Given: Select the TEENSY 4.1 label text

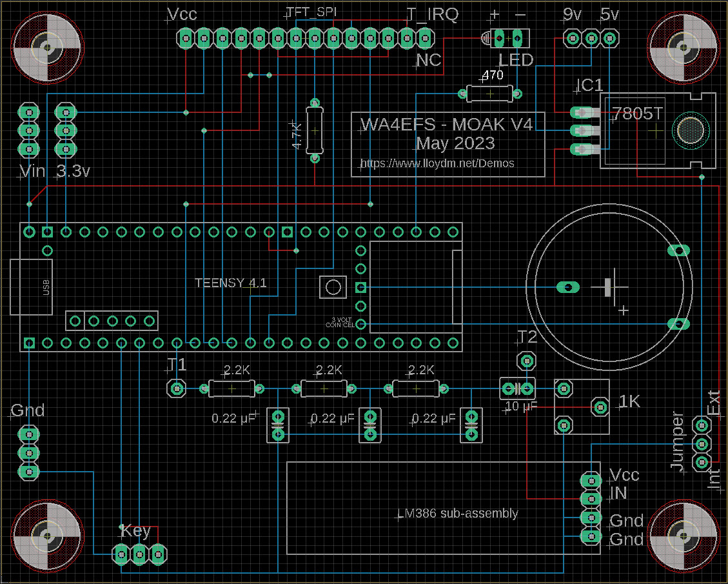Looking at the screenshot, I should pos(230,283).
